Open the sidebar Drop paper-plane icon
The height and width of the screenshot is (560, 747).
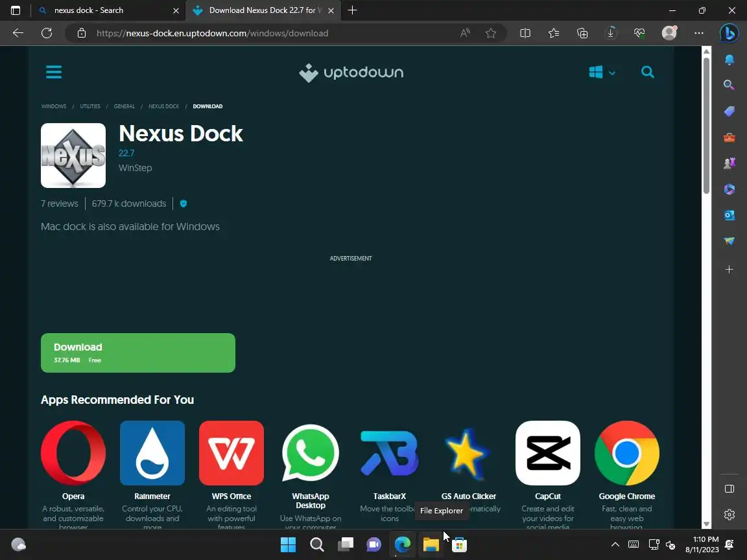(x=729, y=241)
